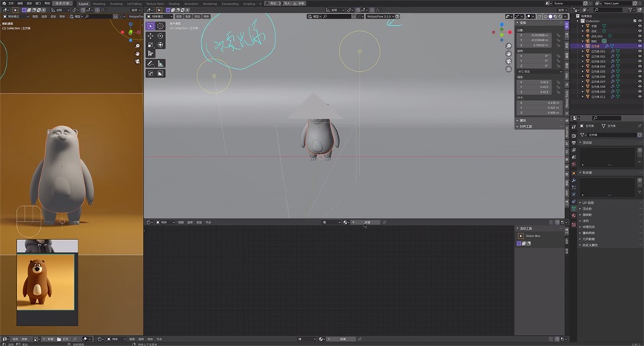Open the Scripting workspace tab
The width and height of the screenshot is (644, 346).
click(x=249, y=4)
